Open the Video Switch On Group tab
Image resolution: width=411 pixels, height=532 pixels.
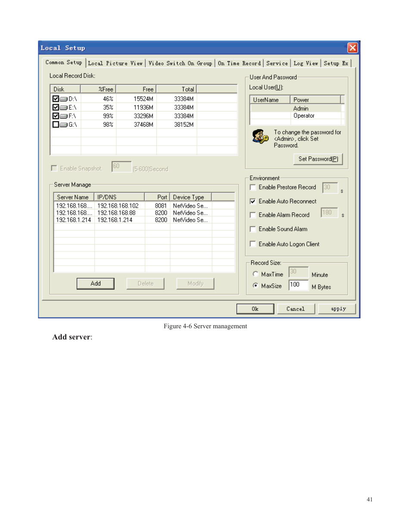click(180, 63)
